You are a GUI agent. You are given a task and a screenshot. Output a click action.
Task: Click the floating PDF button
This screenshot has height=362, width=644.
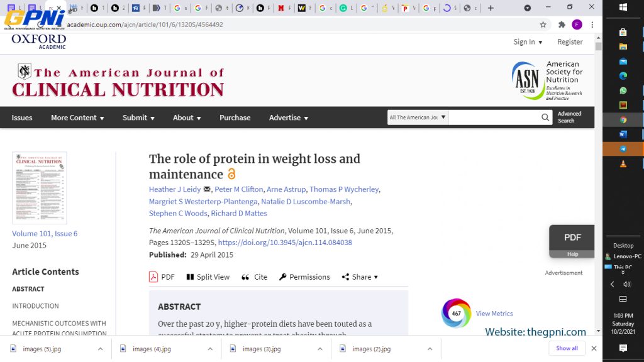[x=572, y=237]
